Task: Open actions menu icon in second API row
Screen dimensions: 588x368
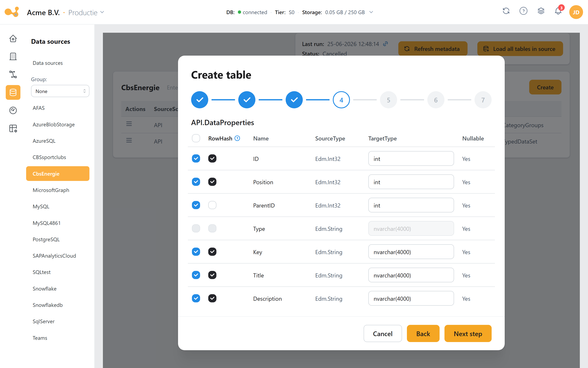Action: (x=129, y=140)
